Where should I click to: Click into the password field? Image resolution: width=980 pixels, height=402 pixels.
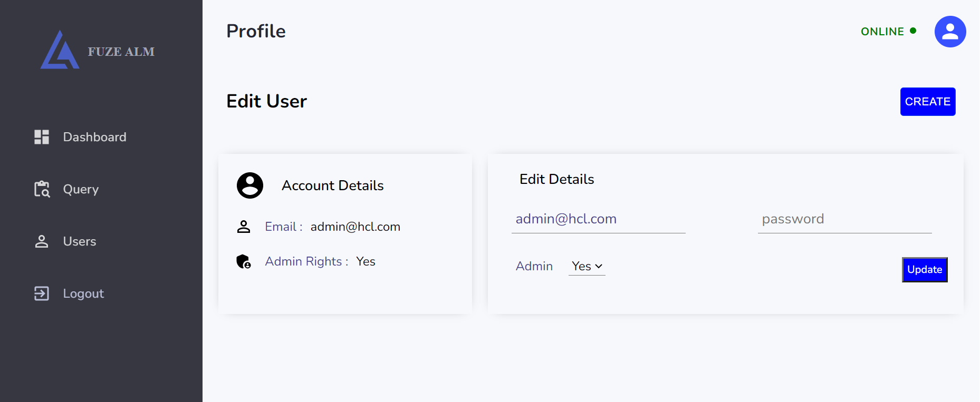coord(844,219)
